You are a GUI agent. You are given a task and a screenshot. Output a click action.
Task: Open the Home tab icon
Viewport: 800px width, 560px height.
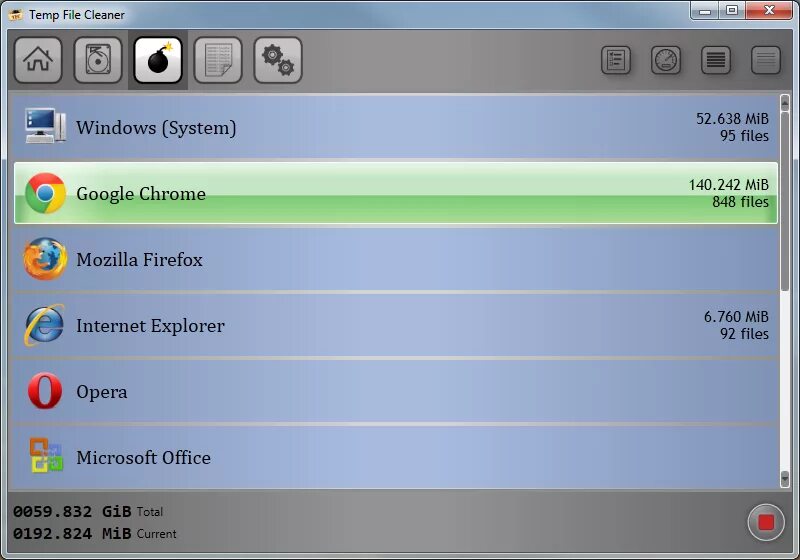[x=38, y=60]
